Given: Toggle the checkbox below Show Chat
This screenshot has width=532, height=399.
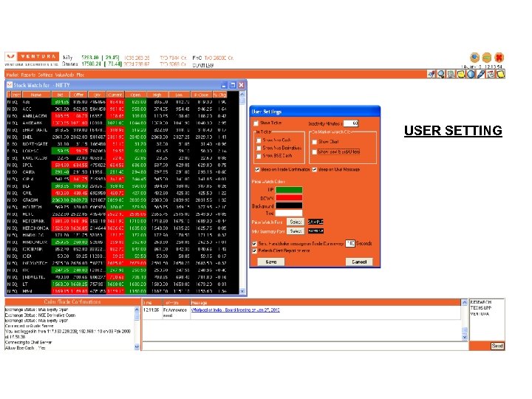Looking at the screenshot, I should click(x=314, y=152).
